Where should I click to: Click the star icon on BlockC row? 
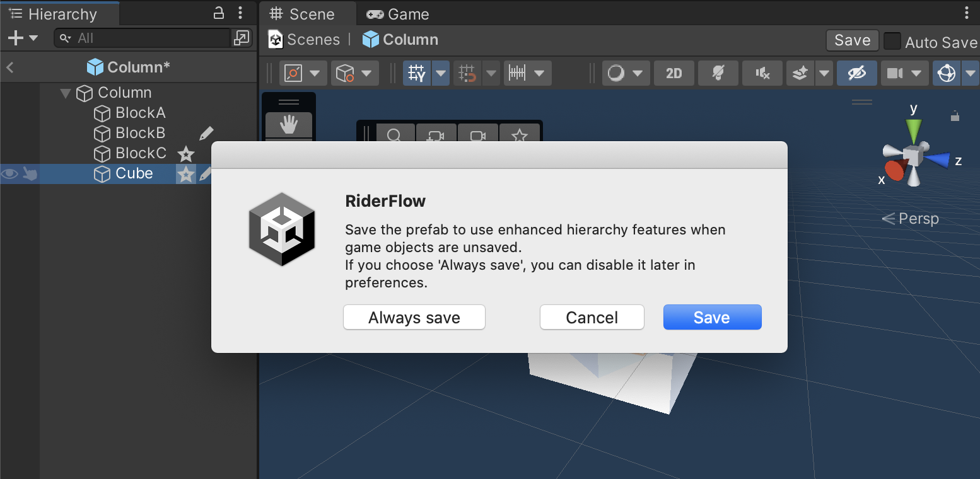pyautogui.click(x=185, y=154)
